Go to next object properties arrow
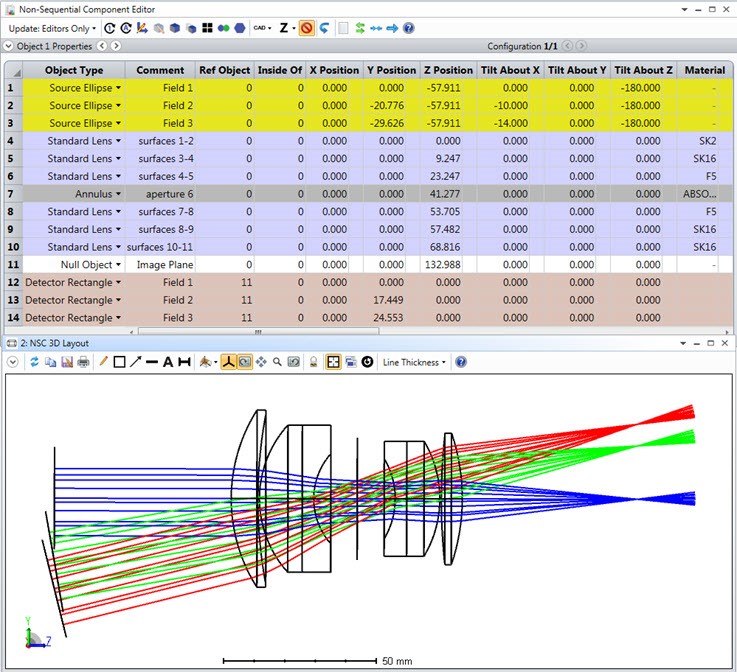737x672 pixels. (x=116, y=46)
